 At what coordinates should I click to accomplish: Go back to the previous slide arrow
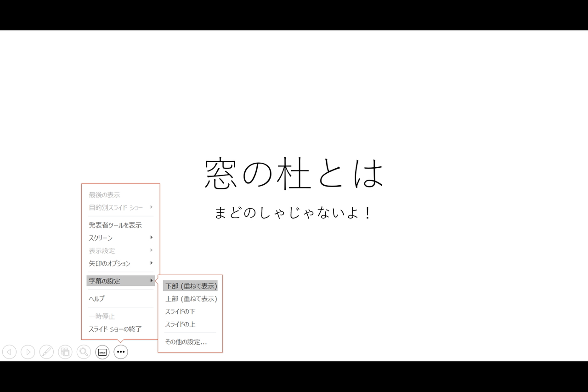coord(10,352)
